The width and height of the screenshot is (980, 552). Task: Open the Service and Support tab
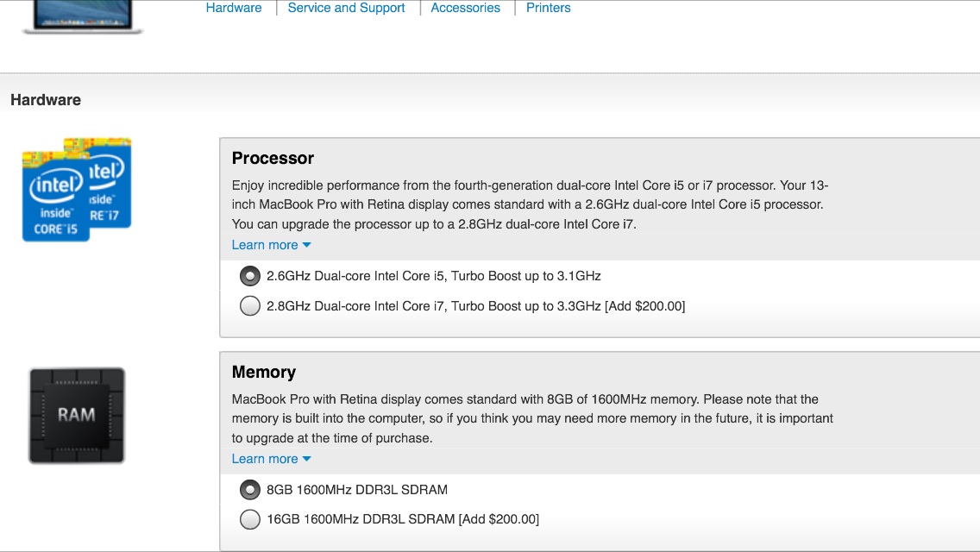pos(346,8)
